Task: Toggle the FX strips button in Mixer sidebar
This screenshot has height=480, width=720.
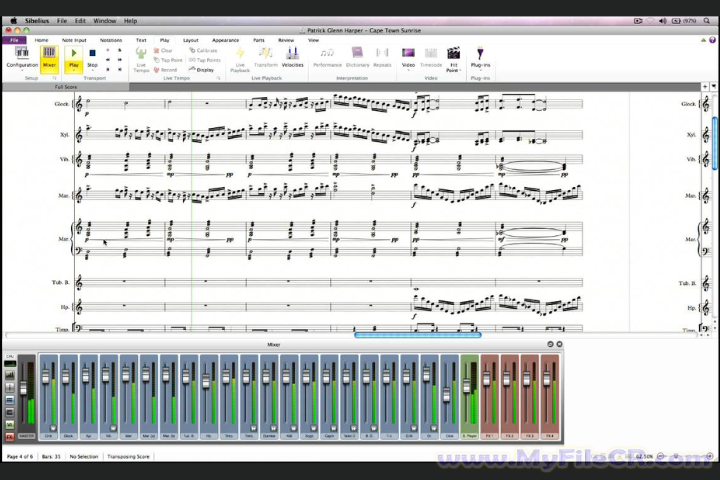Action: pos(10,436)
